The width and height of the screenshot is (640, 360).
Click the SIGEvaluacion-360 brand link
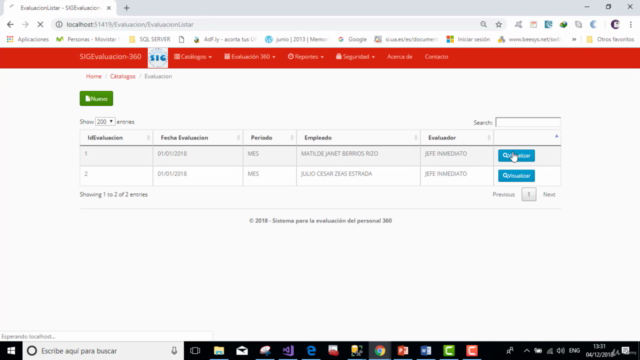pyautogui.click(x=110, y=57)
